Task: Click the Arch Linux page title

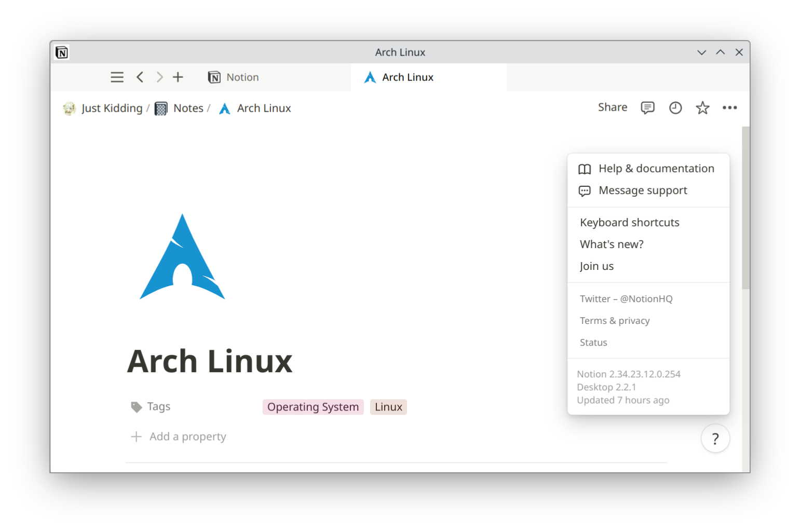Action: point(210,361)
